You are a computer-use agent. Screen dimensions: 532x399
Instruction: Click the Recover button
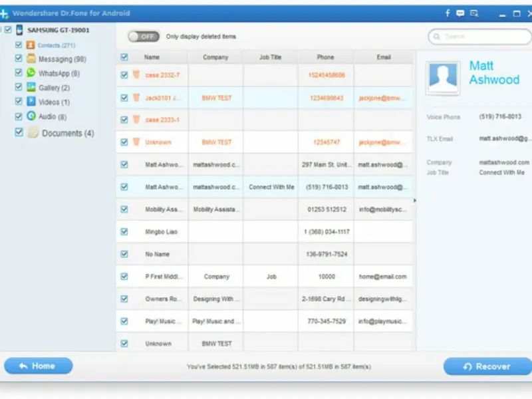click(x=487, y=366)
